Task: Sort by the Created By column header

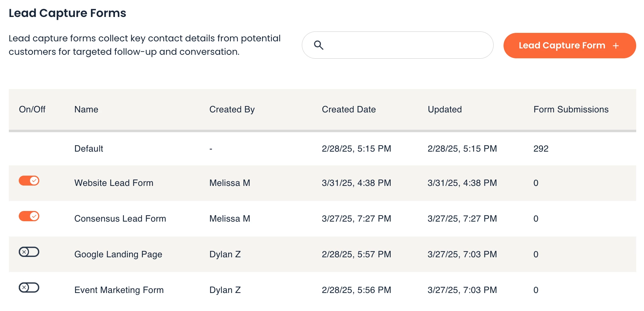Action: (232, 110)
